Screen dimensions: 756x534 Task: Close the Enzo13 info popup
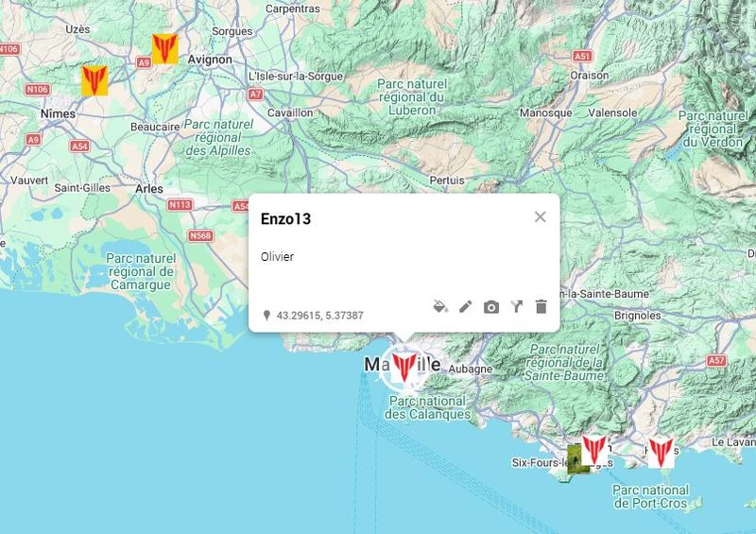[x=540, y=217]
